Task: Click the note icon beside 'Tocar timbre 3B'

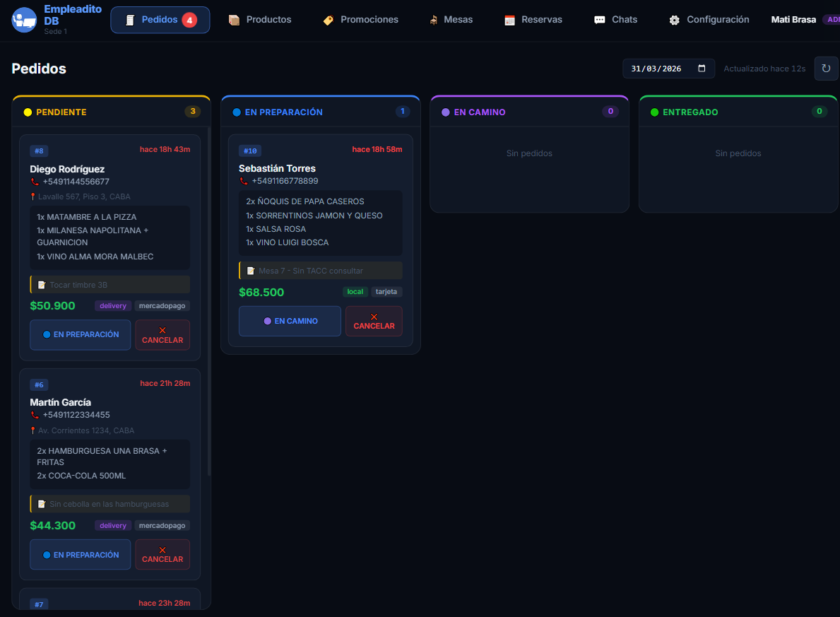Action: point(42,285)
